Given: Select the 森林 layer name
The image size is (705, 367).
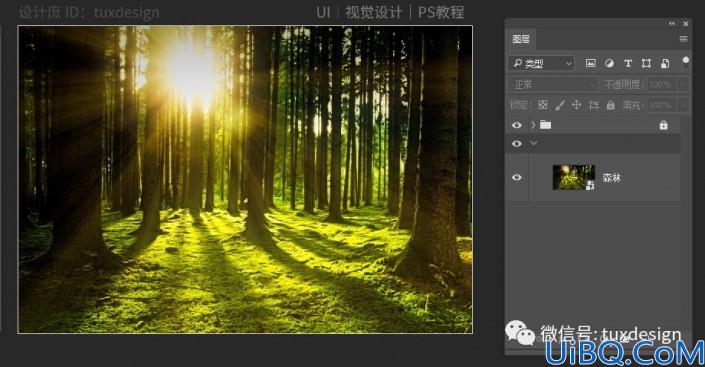Looking at the screenshot, I should [x=611, y=178].
